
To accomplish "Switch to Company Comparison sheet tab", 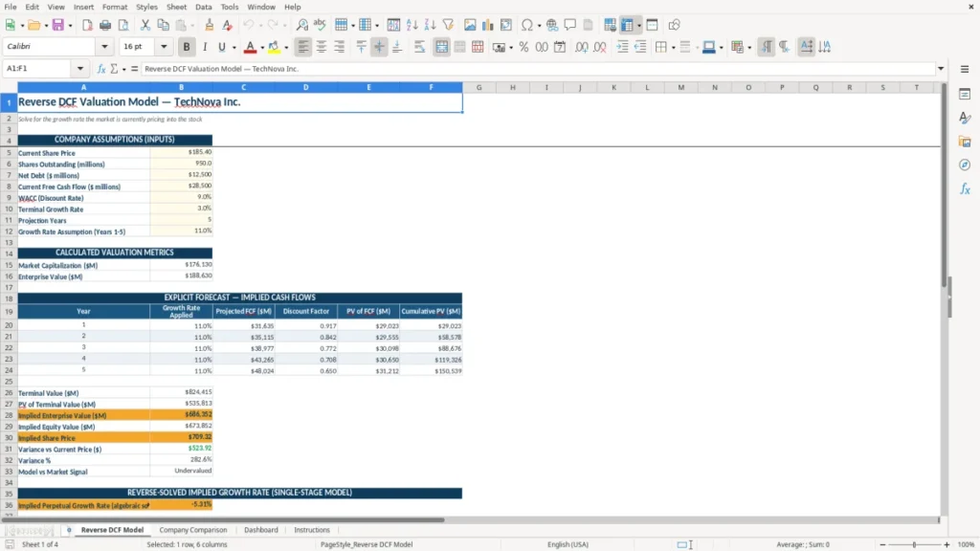I will pyautogui.click(x=193, y=530).
